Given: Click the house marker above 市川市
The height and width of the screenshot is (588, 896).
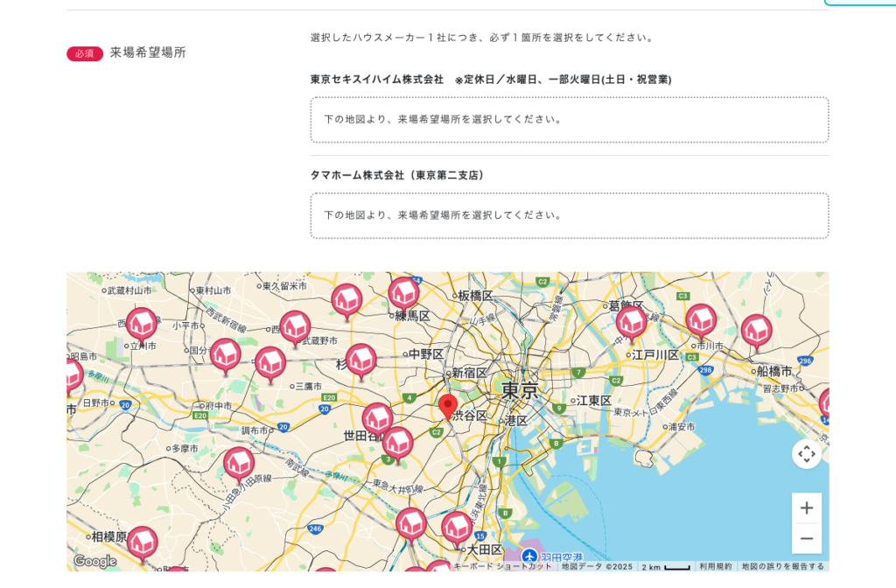Looking at the screenshot, I should coord(700,320).
